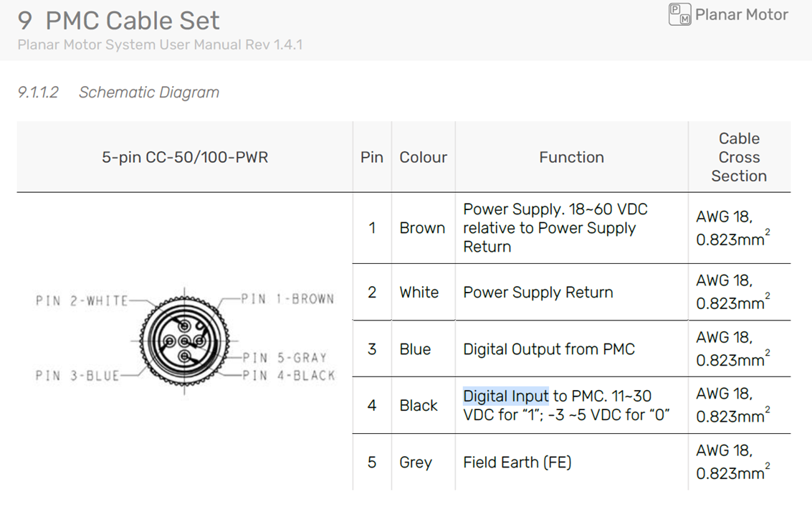This screenshot has height=512, width=812.
Task: Click the "Schematic Diagram" section title
Action: point(148,93)
